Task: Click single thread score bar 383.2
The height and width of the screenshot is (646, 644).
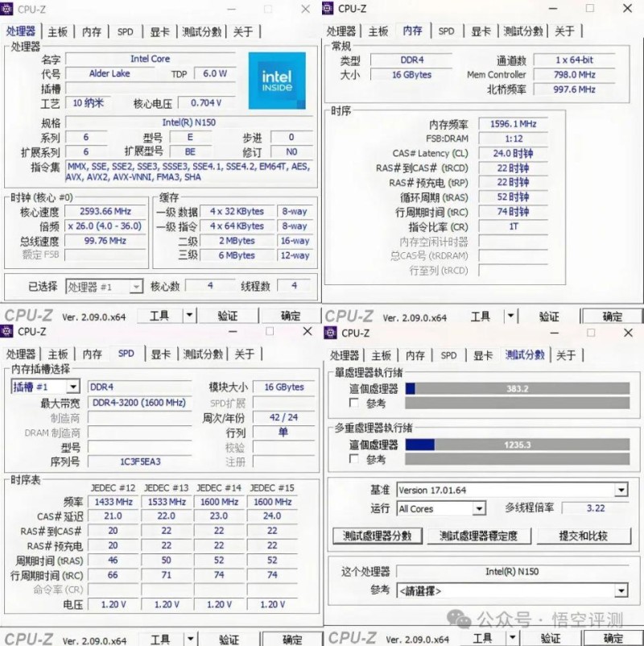Action: point(517,388)
